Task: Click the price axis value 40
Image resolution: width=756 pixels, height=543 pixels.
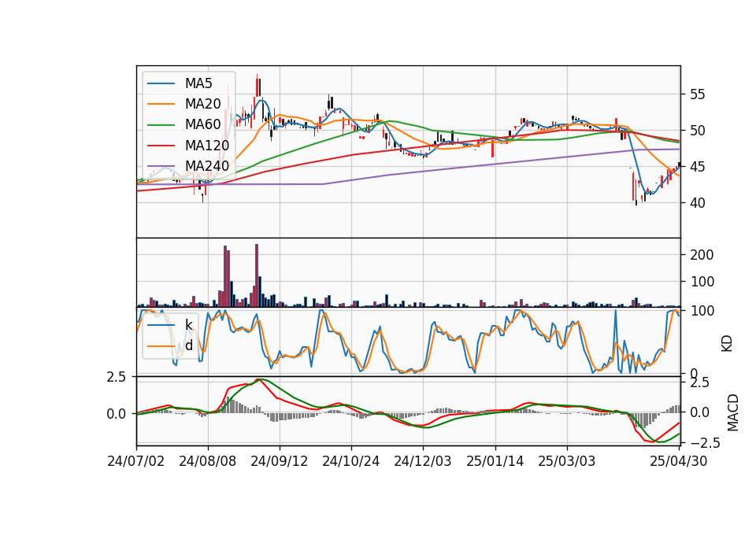Action: coord(697,203)
